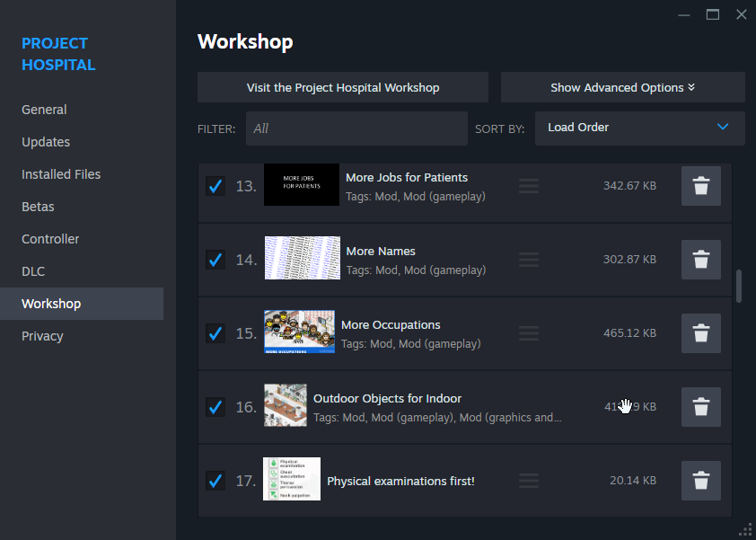This screenshot has width=756, height=540.
Task: Switch to the Updates tab
Action: tap(46, 142)
